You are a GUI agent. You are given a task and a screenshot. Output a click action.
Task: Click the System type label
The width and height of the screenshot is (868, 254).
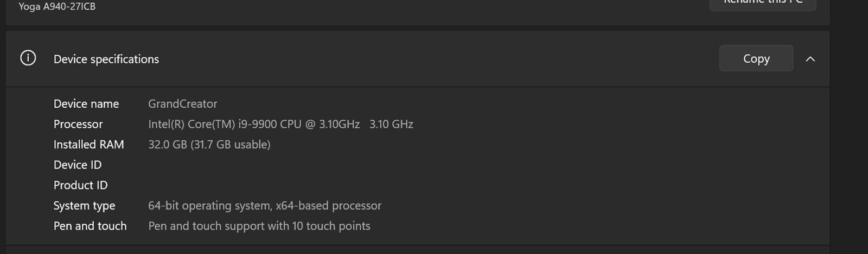tap(85, 206)
